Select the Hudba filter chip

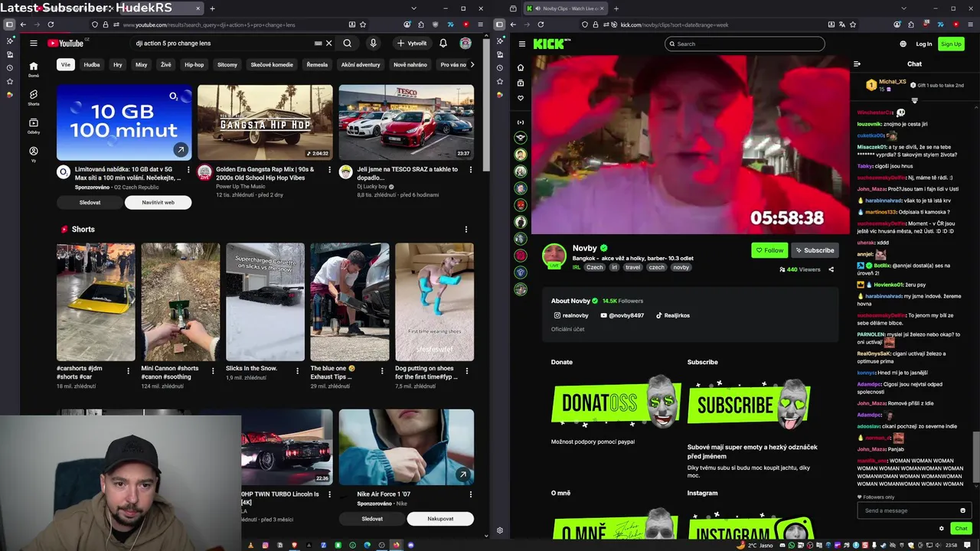(x=92, y=65)
